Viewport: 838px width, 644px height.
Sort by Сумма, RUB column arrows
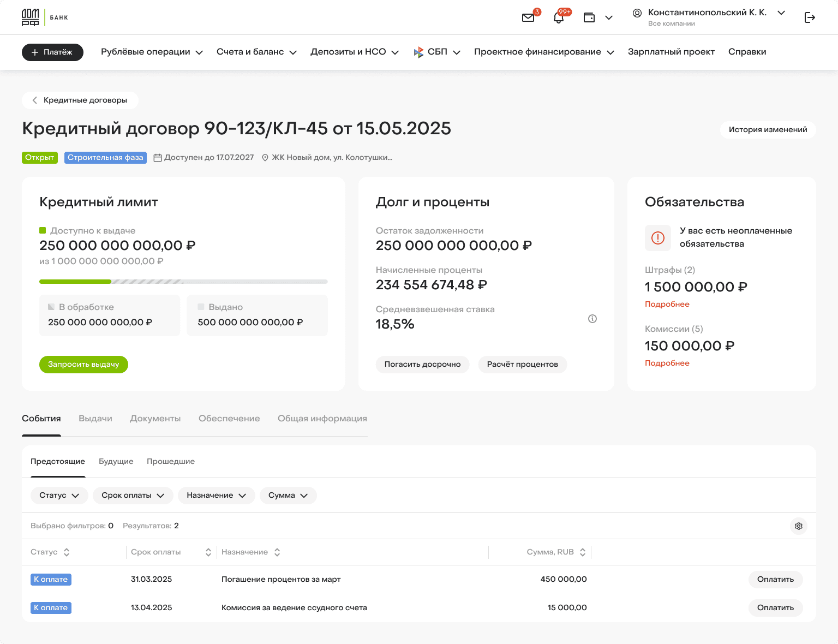click(583, 552)
